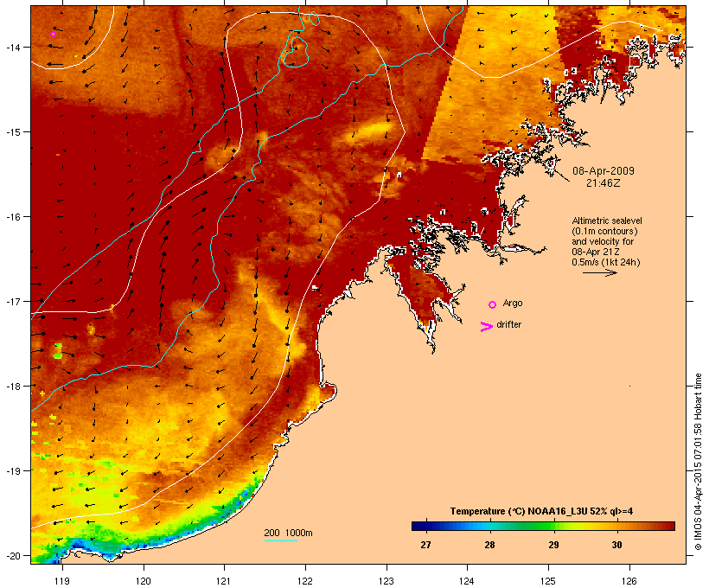Click the time label 21:46Z
709x588 pixels.
pyautogui.click(x=604, y=183)
